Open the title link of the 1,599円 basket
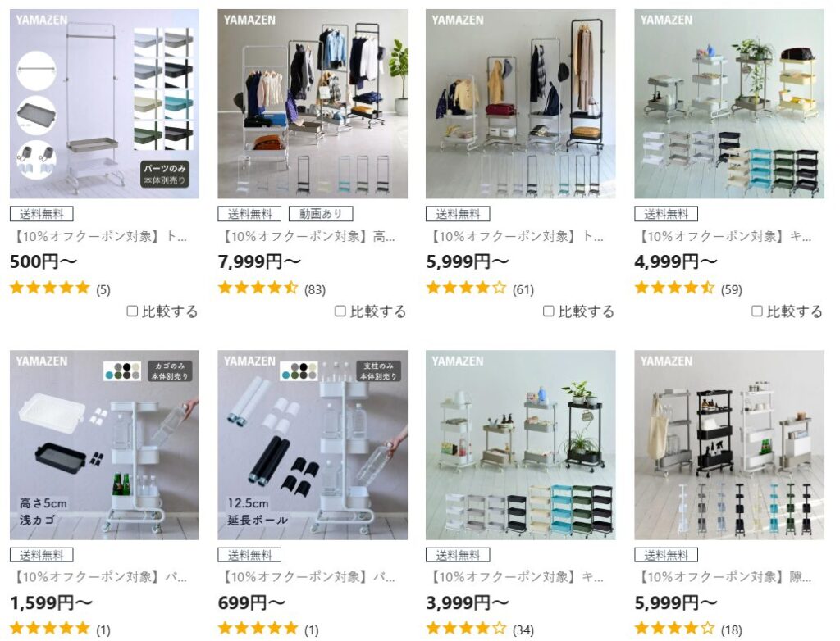This screenshot has width=840, height=641. pos(99,577)
